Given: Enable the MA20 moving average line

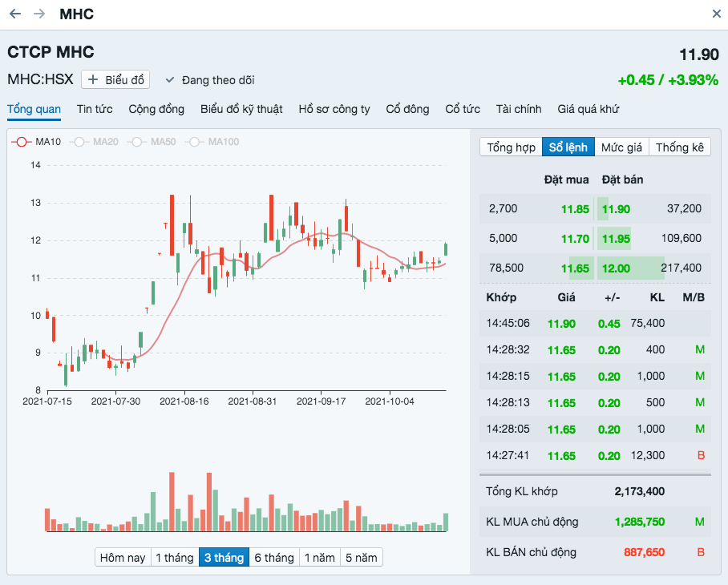Looking at the screenshot, I should [x=95, y=142].
